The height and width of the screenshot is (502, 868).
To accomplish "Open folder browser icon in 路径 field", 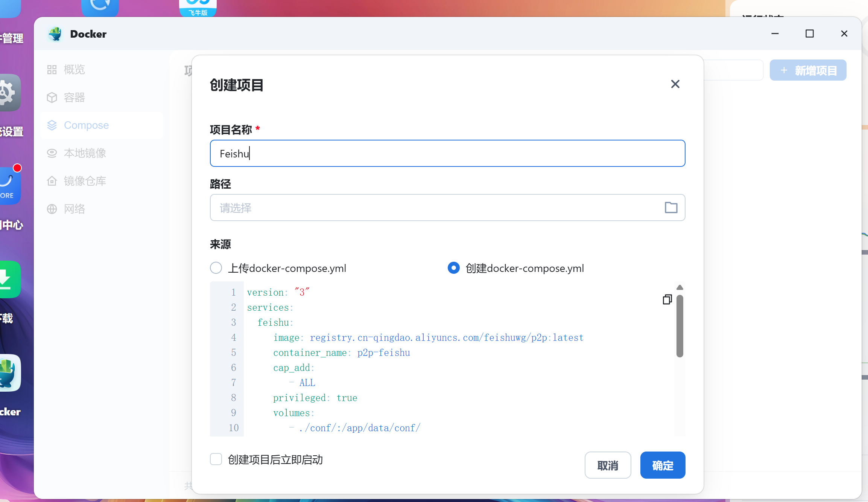I will pos(671,208).
